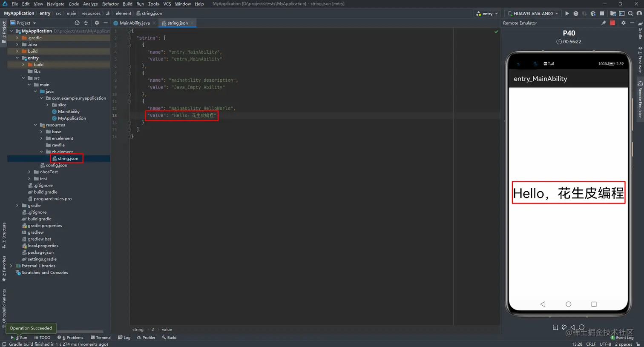Pin the Remote Emulator panel
Viewport: 644px width, 347px height.
(x=604, y=23)
